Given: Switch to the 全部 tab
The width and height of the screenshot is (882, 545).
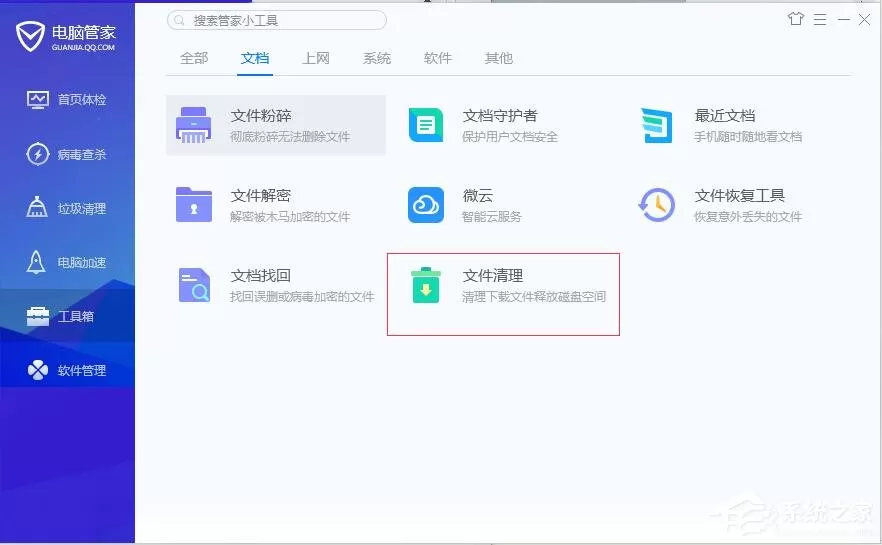Looking at the screenshot, I should 194,58.
